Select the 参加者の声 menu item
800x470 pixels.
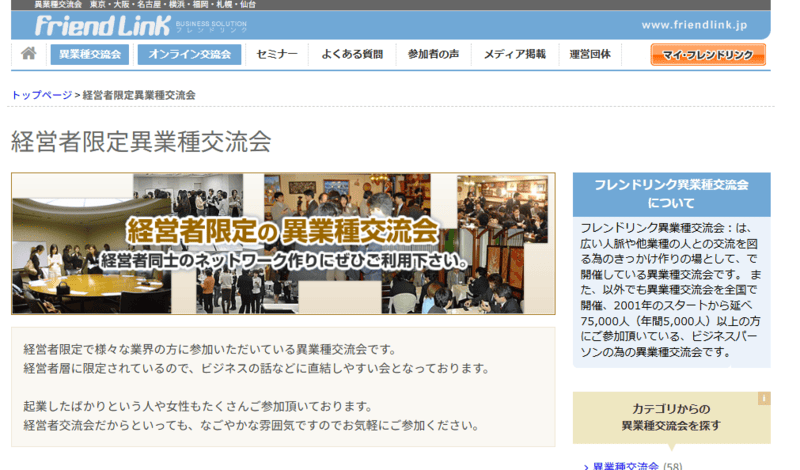[433, 54]
